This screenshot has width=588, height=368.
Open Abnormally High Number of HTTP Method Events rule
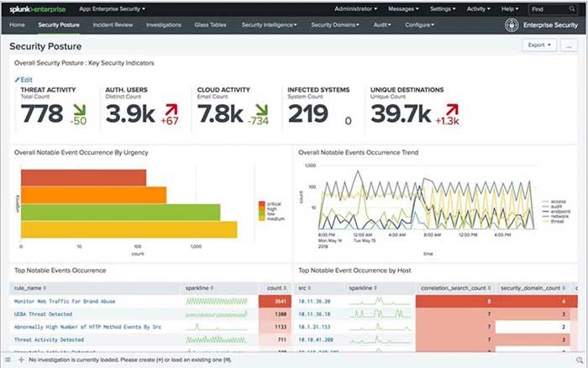point(87,327)
